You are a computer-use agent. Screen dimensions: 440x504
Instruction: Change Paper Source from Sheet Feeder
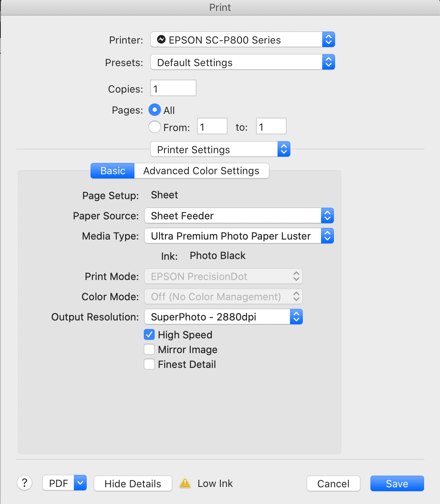(x=239, y=216)
